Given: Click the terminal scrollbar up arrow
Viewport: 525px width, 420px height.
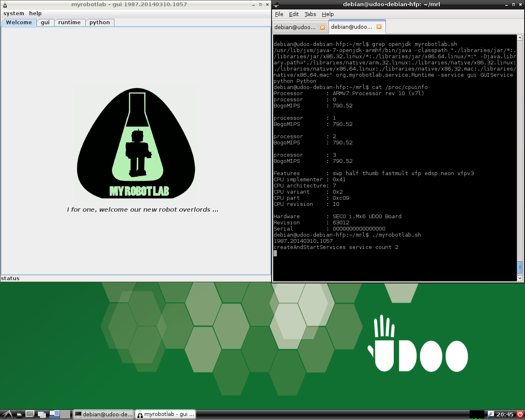Looking at the screenshot, I should coord(520,38).
